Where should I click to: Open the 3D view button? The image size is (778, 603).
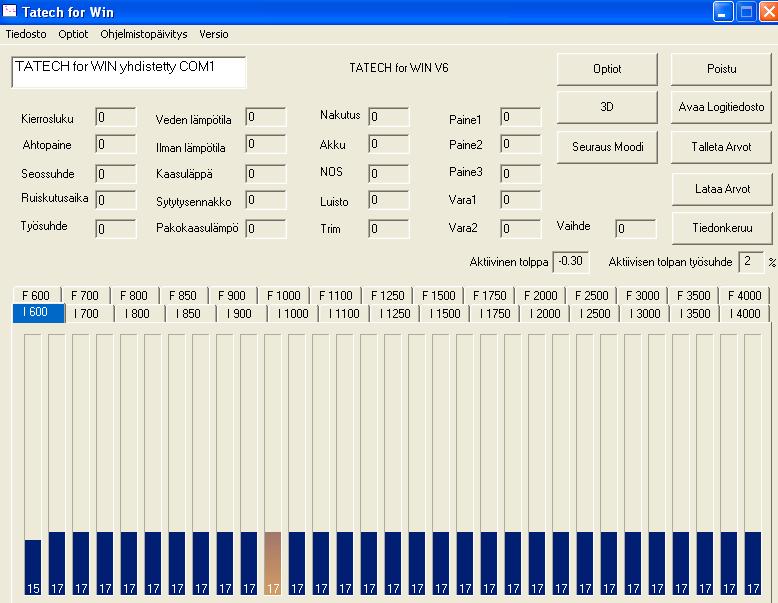[607, 107]
